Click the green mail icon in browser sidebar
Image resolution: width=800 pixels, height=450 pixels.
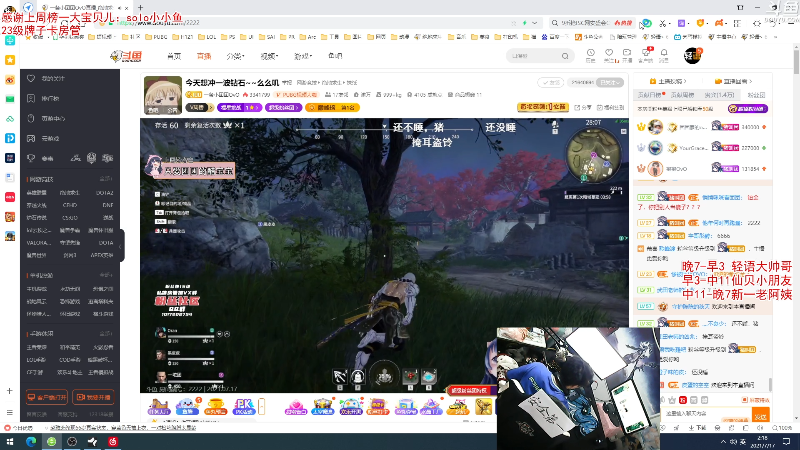10,99
